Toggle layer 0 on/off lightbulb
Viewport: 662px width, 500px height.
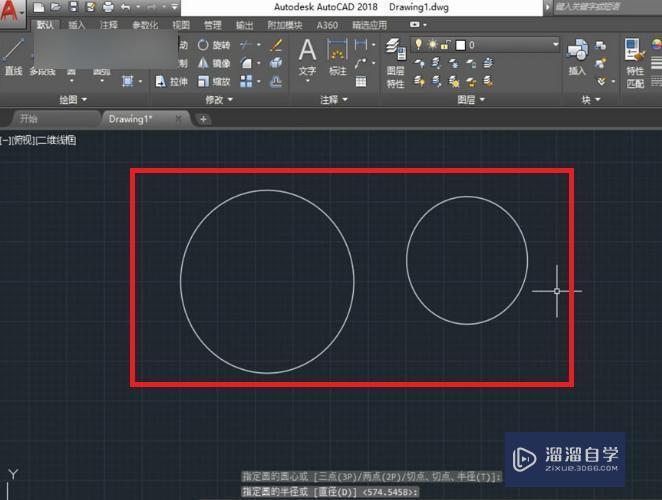point(418,44)
